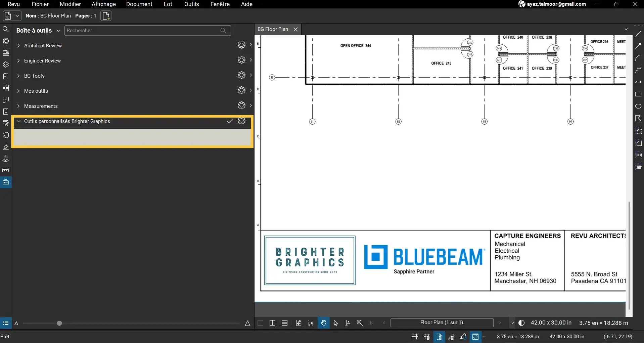Toggle the document grid display

click(x=415, y=337)
